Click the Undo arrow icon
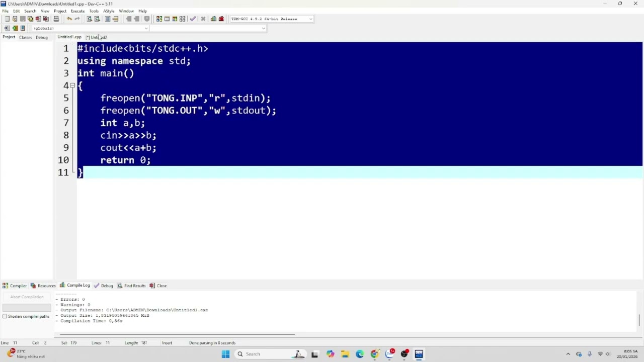The width and height of the screenshot is (644, 362). point(69,19)
